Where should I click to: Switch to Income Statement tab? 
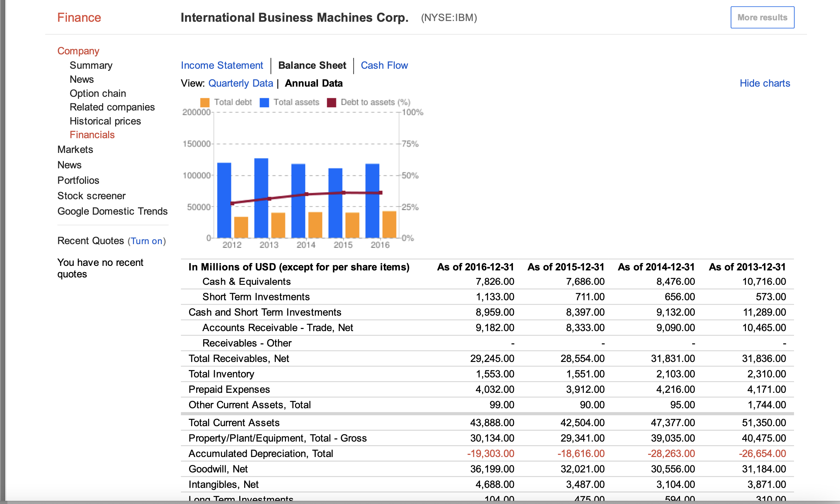222,65
